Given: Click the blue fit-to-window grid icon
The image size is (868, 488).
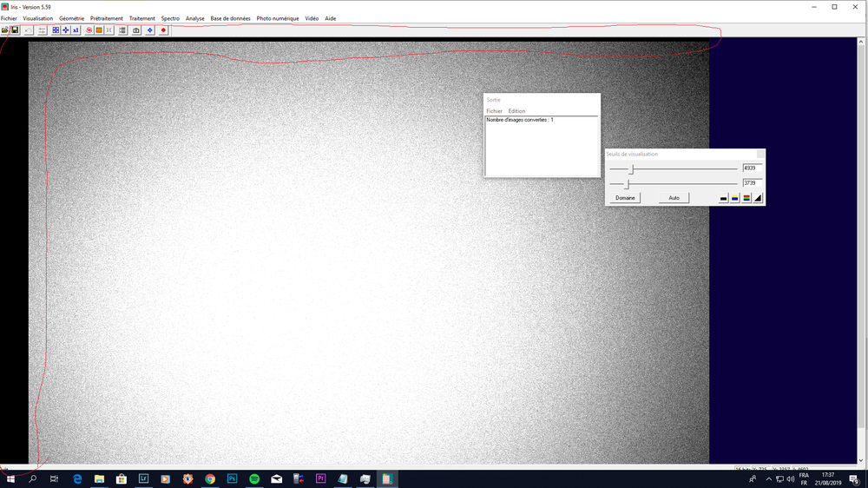Looking at the screenshot, I should [x=56, y=30].
